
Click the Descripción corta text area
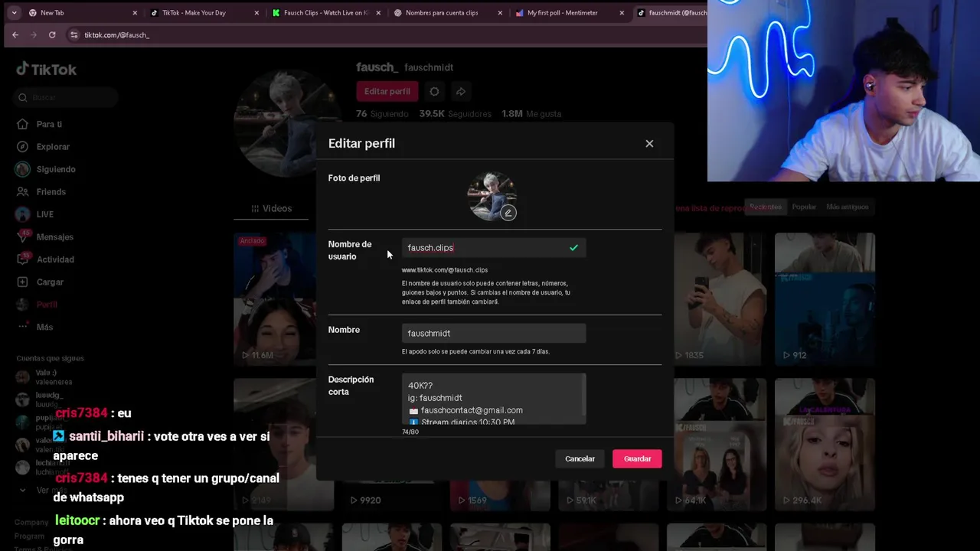coord(494,399)
